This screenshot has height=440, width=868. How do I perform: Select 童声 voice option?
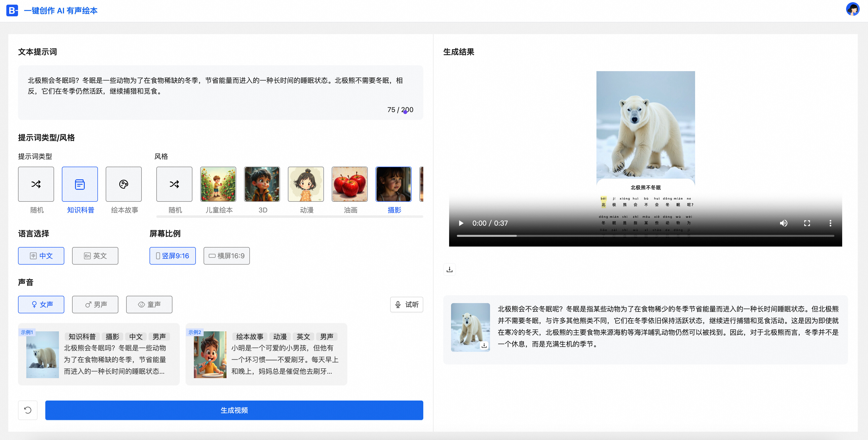click(149, 305)
